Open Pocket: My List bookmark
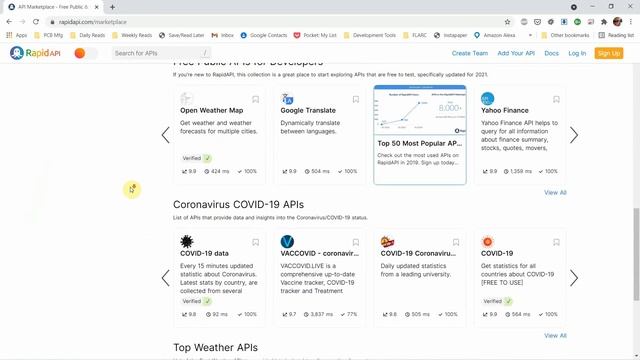 point(315,35)
